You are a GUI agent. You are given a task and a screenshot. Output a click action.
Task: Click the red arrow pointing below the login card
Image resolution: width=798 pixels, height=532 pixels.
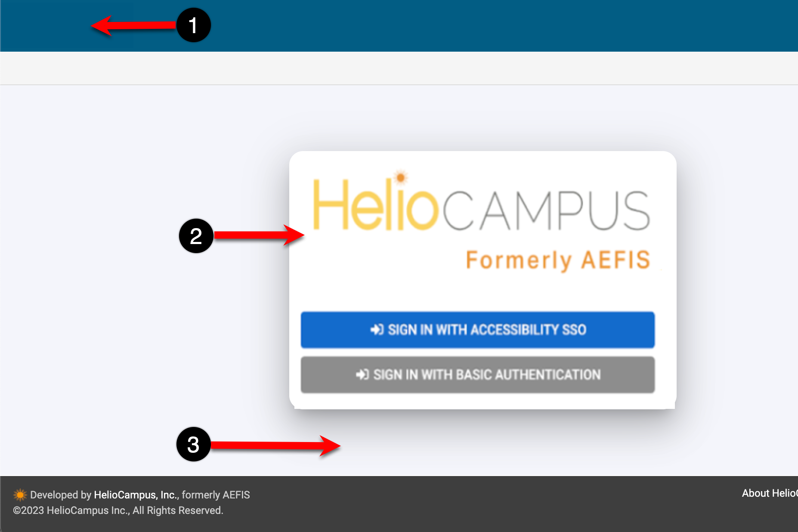pos(275,445)
